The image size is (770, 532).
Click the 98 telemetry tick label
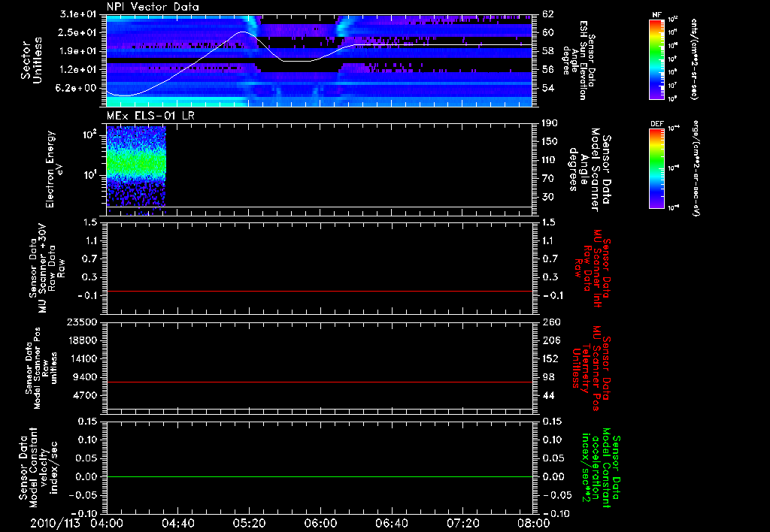coord(548,377)
